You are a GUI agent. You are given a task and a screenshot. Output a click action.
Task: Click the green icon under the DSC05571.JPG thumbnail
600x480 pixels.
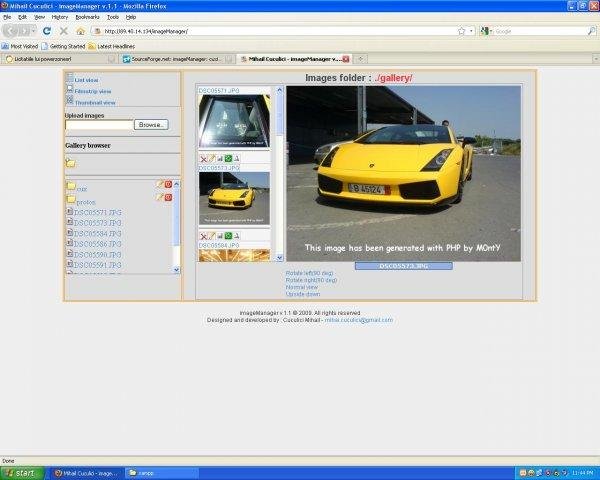(228, 158)
